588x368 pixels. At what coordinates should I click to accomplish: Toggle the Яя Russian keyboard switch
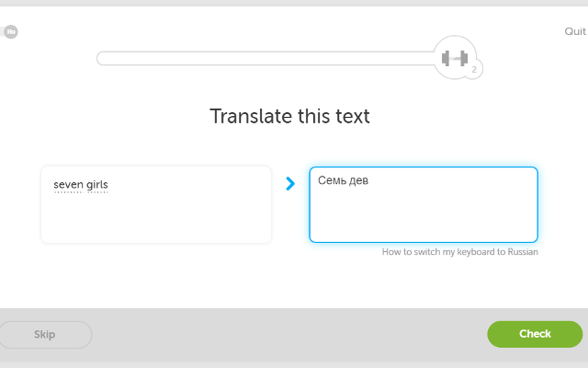point(10,31)
